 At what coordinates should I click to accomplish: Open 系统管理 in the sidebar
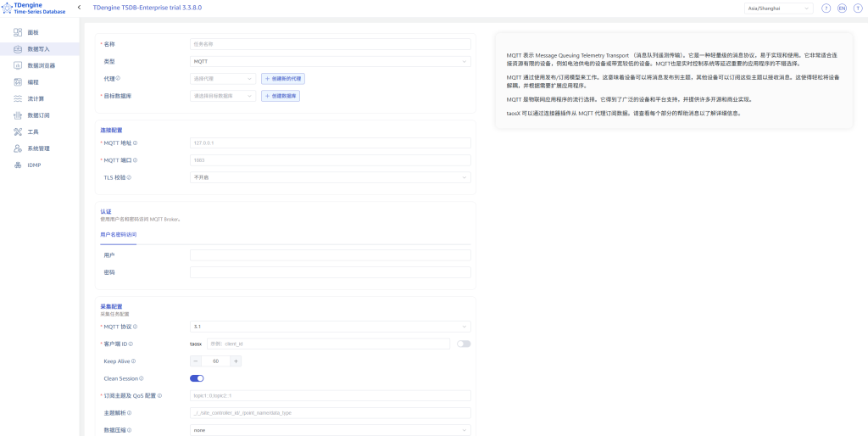40,148
